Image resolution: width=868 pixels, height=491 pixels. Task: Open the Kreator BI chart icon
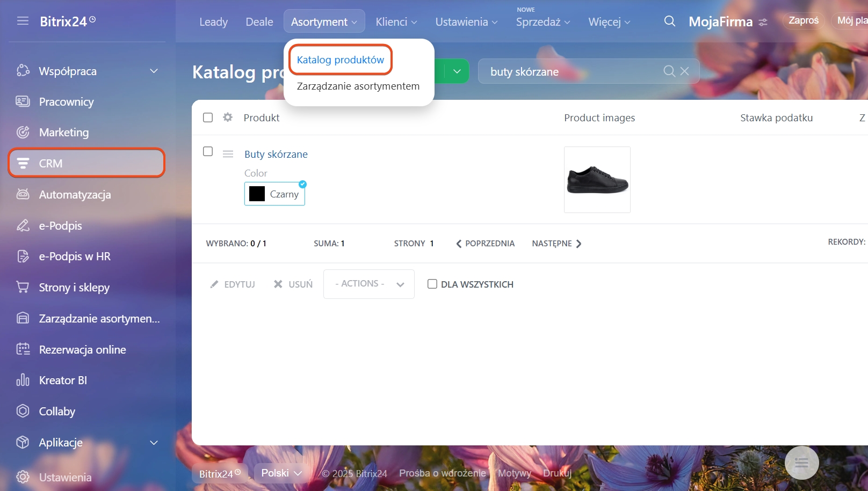point(23,380)
